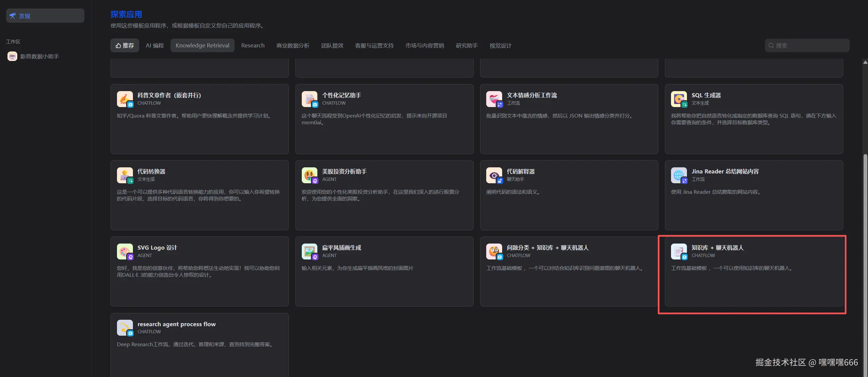Click the 发现 telescope icon
This screenshot has height=377, width=868.
[13, 16]
